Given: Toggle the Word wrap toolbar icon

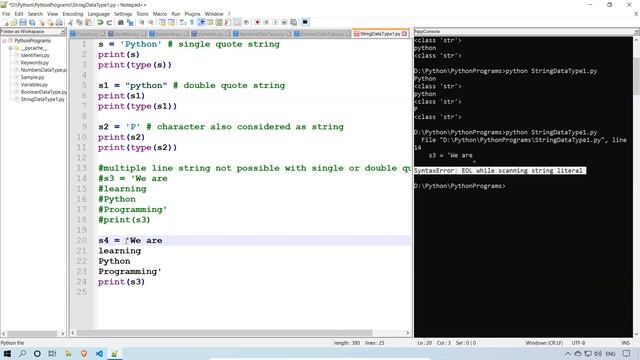Looking at the screenshot, I should [x=182, y=22].
